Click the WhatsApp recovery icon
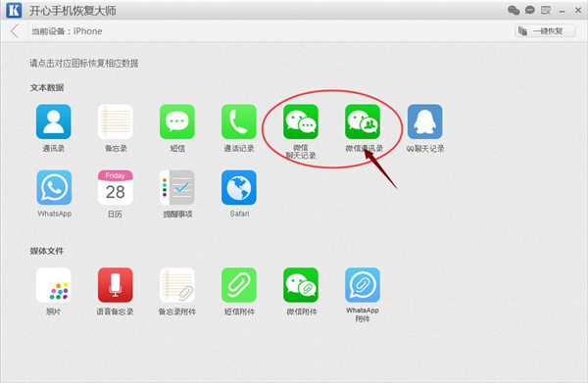 (54, 187)
